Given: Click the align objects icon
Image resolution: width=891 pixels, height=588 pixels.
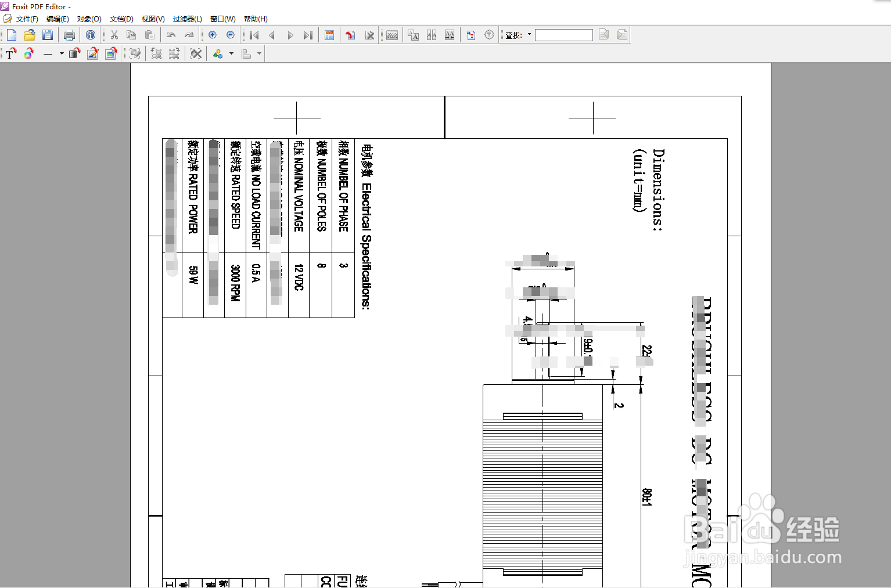Looking at the screenshot, I should (x=246, y=53).
